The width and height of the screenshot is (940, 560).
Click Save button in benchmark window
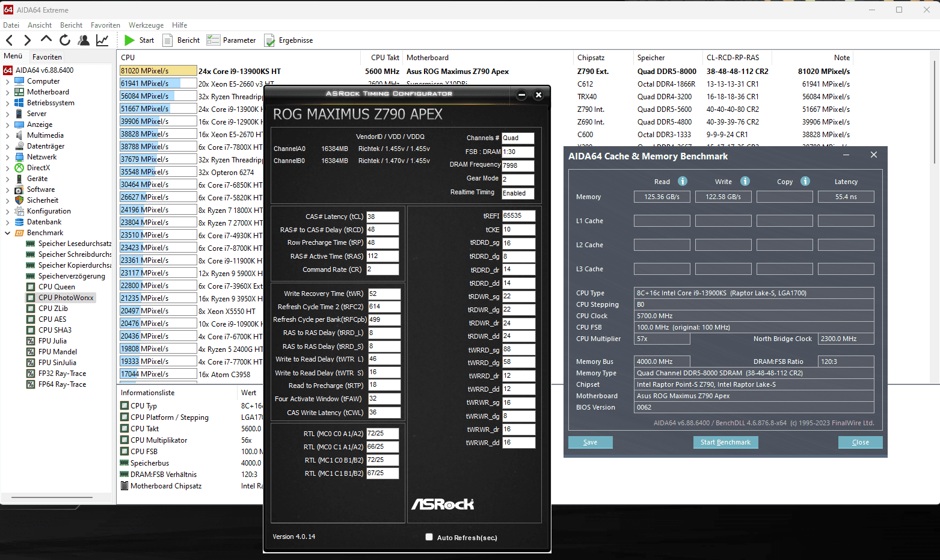coord(590,442)
